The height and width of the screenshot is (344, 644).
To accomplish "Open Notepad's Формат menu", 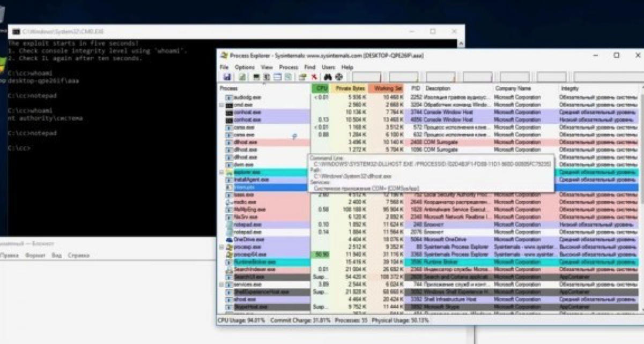I will click(x=35, y=256).
